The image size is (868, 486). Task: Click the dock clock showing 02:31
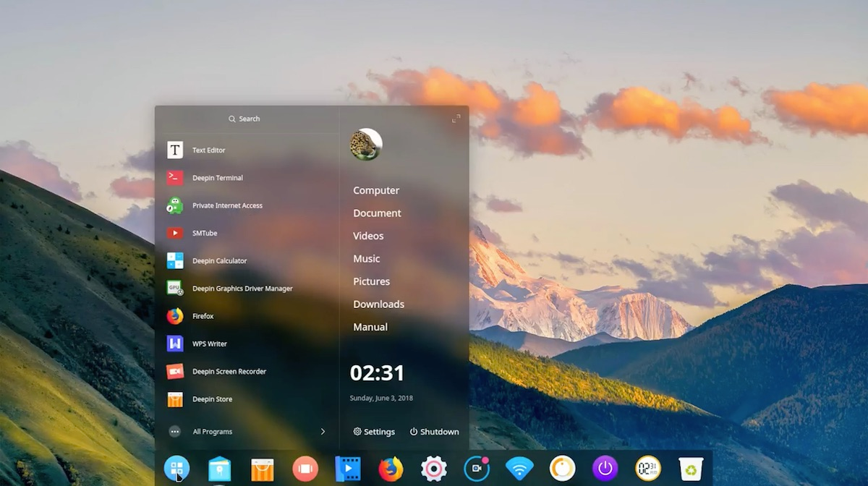point(647,469)
